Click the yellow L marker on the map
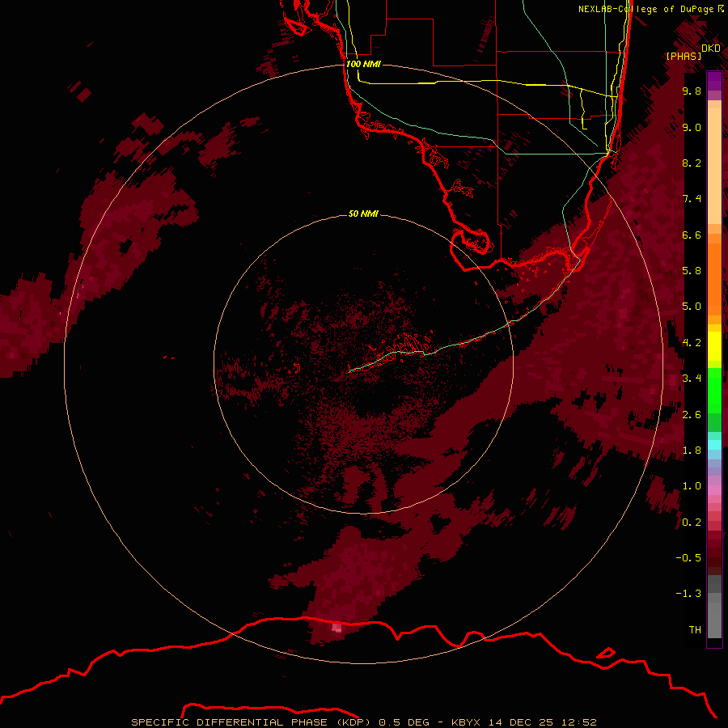The height and width of the screenshot is (728, 728). (x=585, y=125)
